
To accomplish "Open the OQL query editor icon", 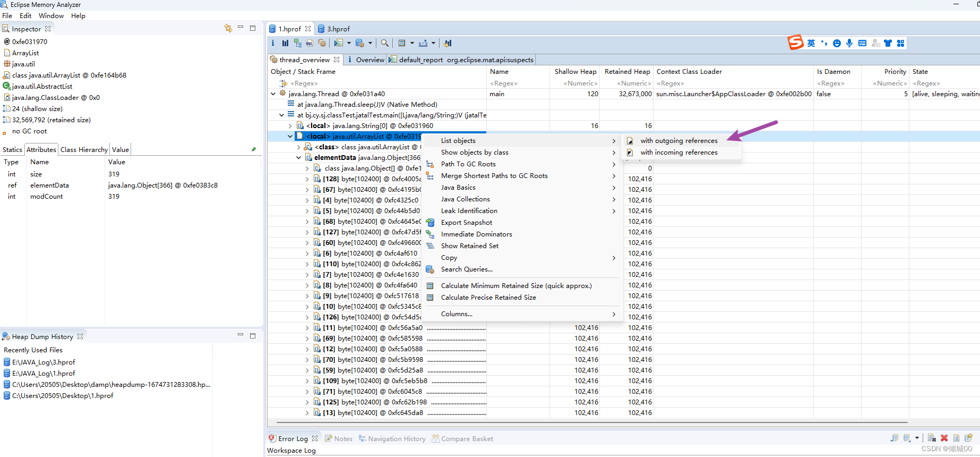I will [x=310, y=43].
